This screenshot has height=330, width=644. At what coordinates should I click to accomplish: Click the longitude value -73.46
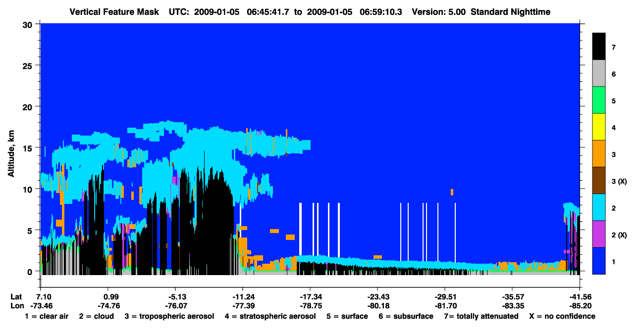(x=41, y=305)
